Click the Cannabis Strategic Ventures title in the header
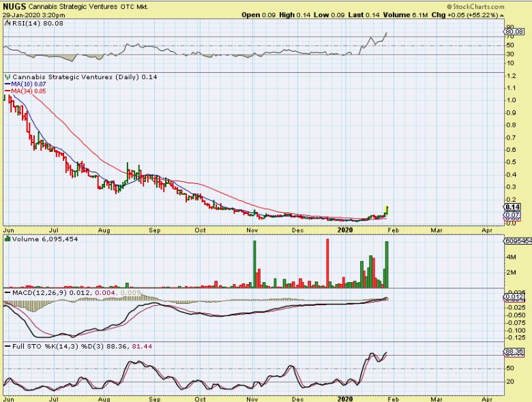 tap(73, 6)
